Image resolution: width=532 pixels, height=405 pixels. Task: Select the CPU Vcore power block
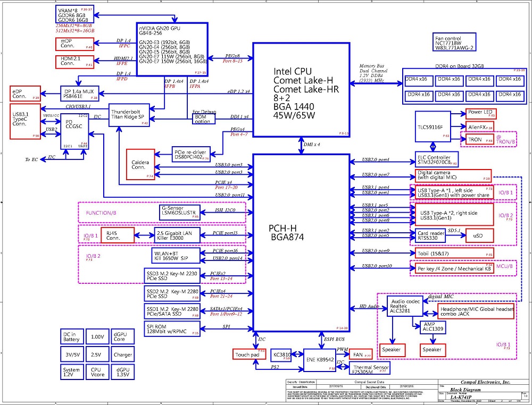coord(97,372)
